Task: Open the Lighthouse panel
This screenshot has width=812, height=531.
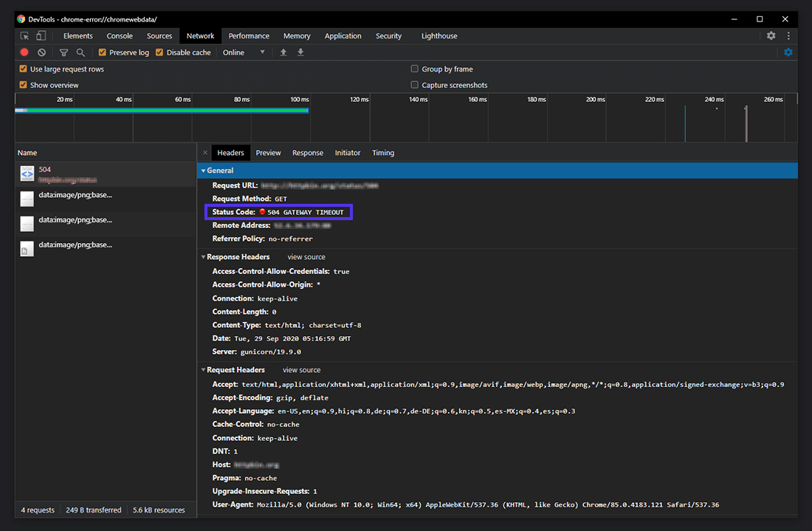Action: click(438, 35)
